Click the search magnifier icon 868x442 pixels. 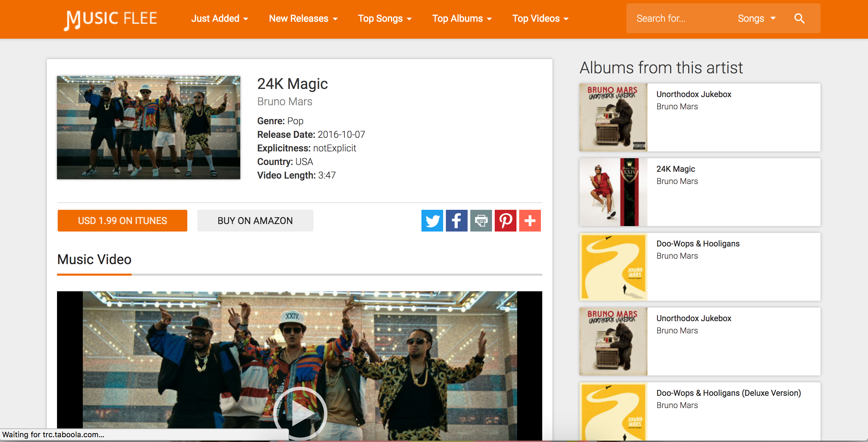tap(799, 19)
